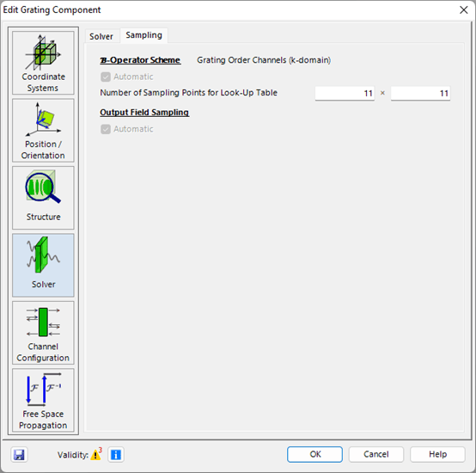Viewport: 476px width, 473px height.
Task: Toggle Automatic checkbox under Output Field Sampling
Action: [x=106, y=129]
